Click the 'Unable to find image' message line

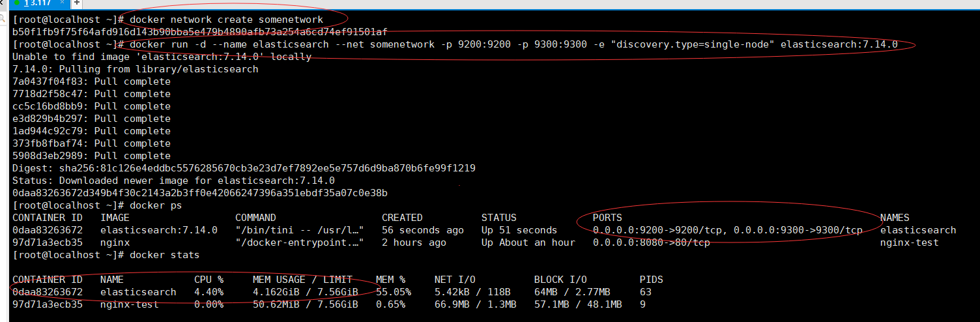click(x=162, y=57)
